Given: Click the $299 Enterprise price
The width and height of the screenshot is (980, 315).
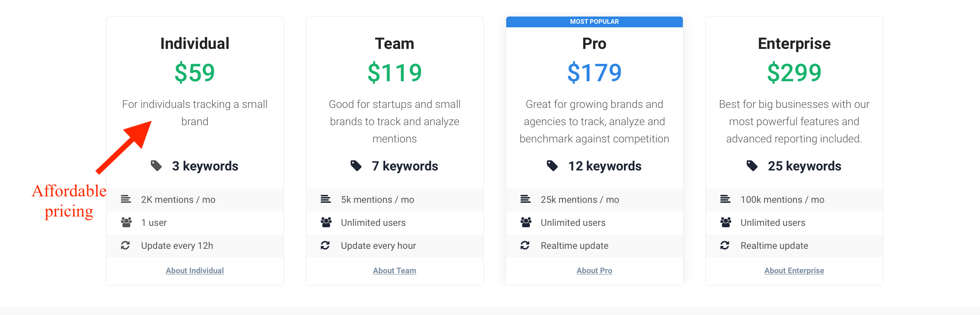Looking at the screenshot, I should pyautogui.click(x=794, y=73).
